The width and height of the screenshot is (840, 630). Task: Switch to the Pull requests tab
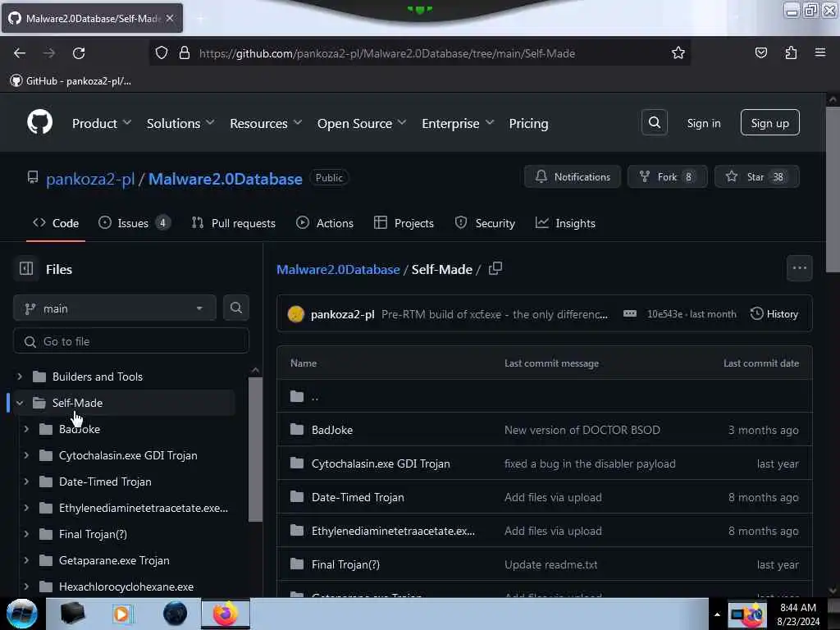click(234, 223)
